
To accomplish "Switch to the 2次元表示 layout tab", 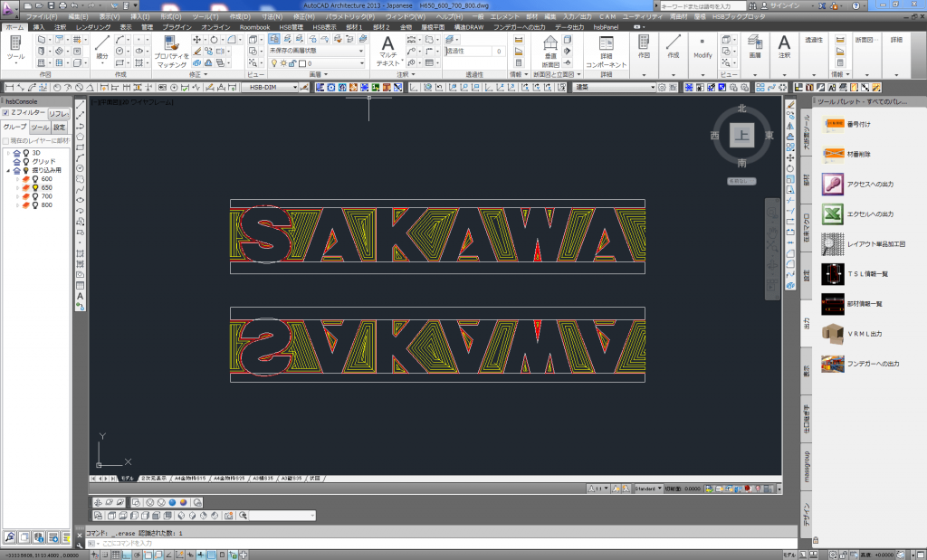I will 154,479.
